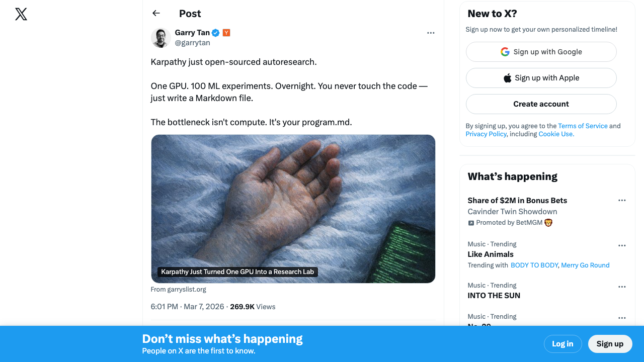
Task: Click the X logo icon
Action: pyautogui.click(x=21, y=14)
